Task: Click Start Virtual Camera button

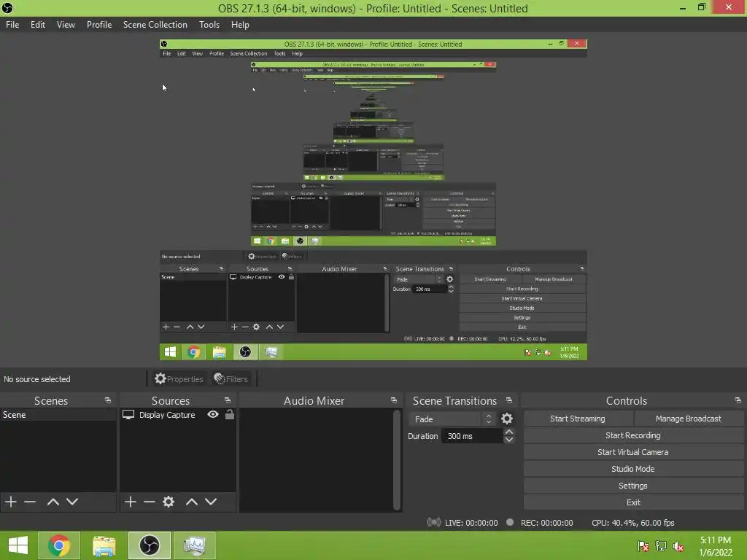Action: tap(633, 452)
